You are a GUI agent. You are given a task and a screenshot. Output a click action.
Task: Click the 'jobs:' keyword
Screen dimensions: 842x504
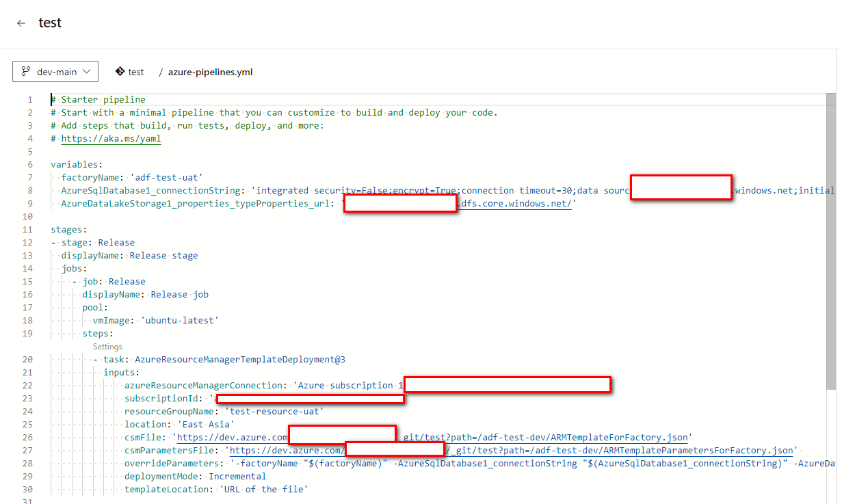point(74,268)
